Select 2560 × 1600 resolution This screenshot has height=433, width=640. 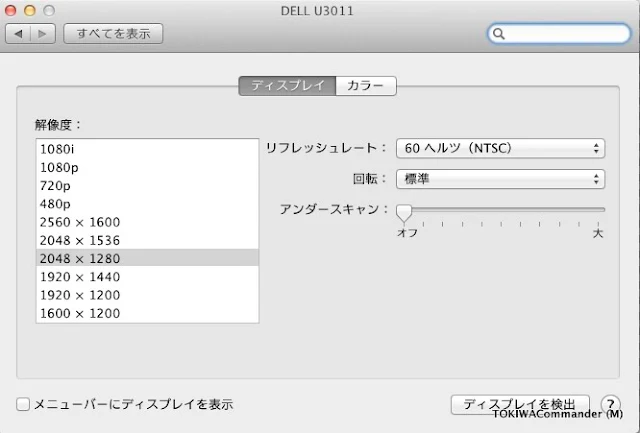[x=147, y=222]
